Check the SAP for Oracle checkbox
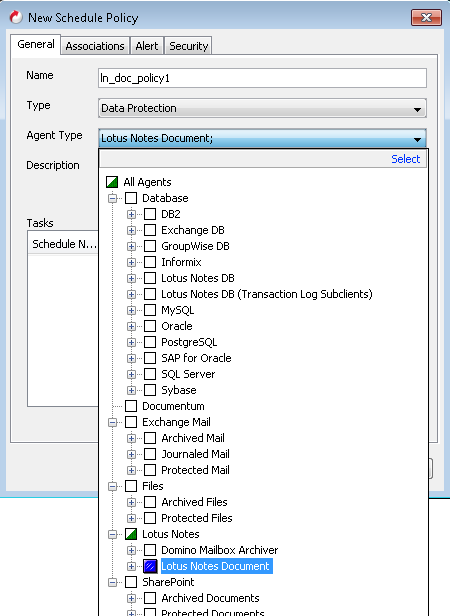450x616 pixels. pyautogui.click(x=150, y=358)
